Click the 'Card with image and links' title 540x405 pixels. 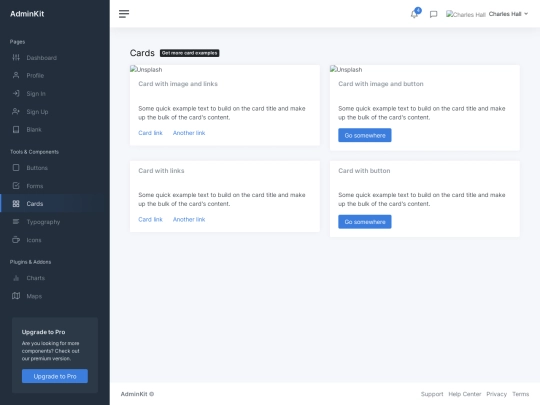tap(178, 84)
